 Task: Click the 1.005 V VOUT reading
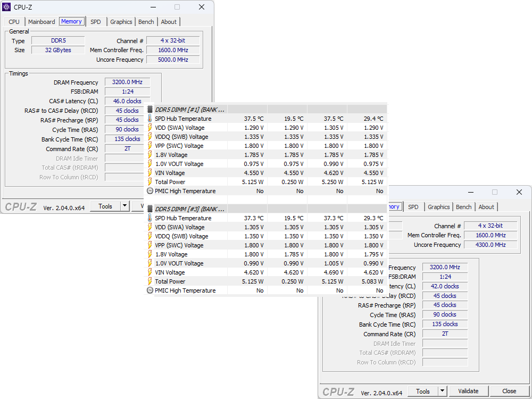point(334,263)
